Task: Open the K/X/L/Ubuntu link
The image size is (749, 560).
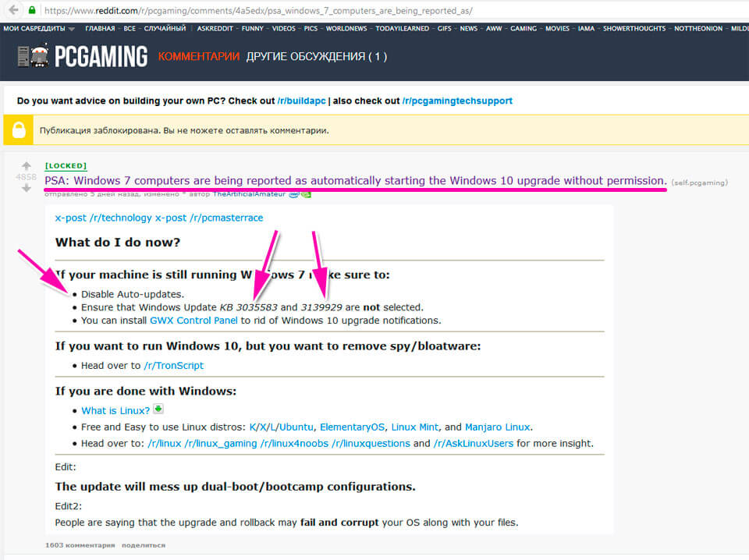Action: [282, 427]
